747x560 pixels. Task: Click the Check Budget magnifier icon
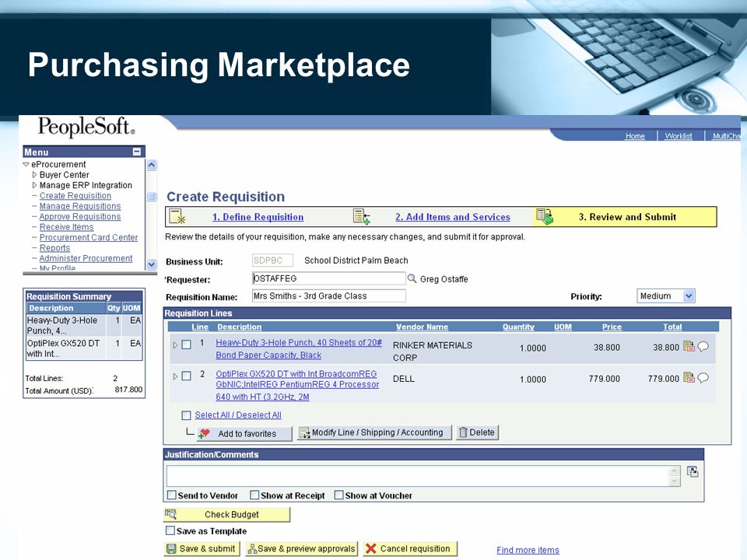pyautogui.click(x=170, y=514)
